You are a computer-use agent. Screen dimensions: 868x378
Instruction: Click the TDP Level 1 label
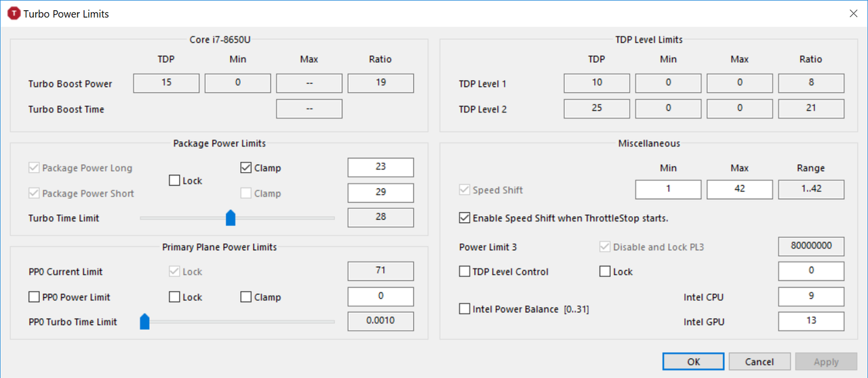[483, 84]
